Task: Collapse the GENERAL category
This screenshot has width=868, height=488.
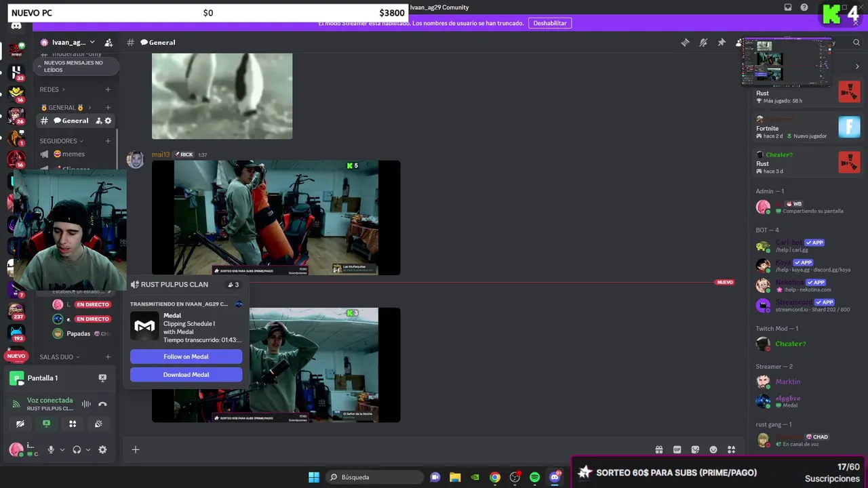Action: tap(65, 107)
